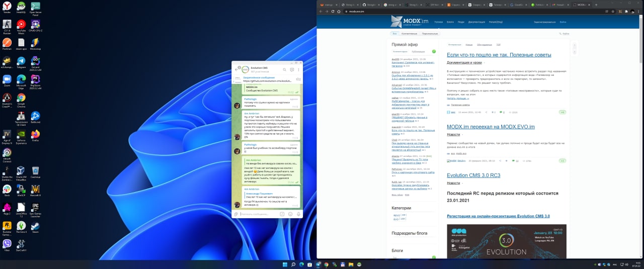This screenshot has height=269, width=644.
Task: Open Battle.net desktop icon
Action: pos(35,118)
